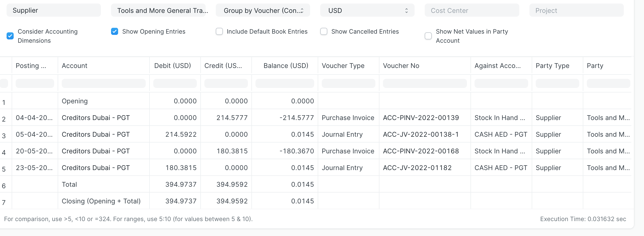The width and height of the screenshot is (644, 236).
Task: Click the -180.3670 balance value
Action: click(x=297, y=151)
